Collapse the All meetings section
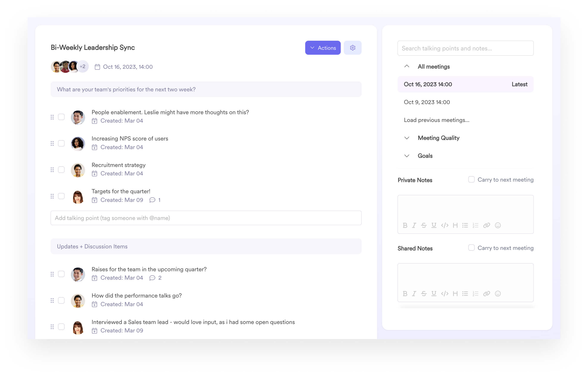The width and height of the screenshot is (588, 377). click(406, 66)
